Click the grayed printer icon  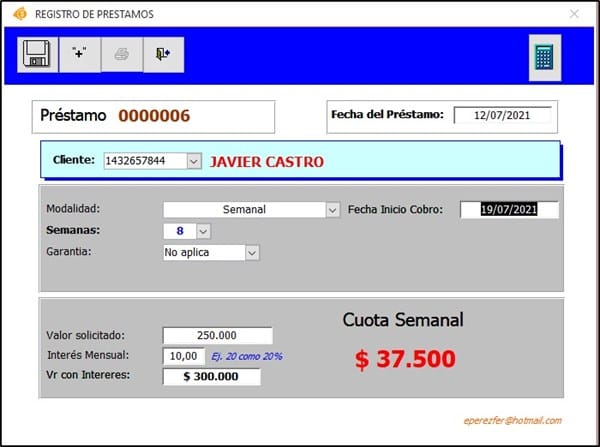[122, 54]
